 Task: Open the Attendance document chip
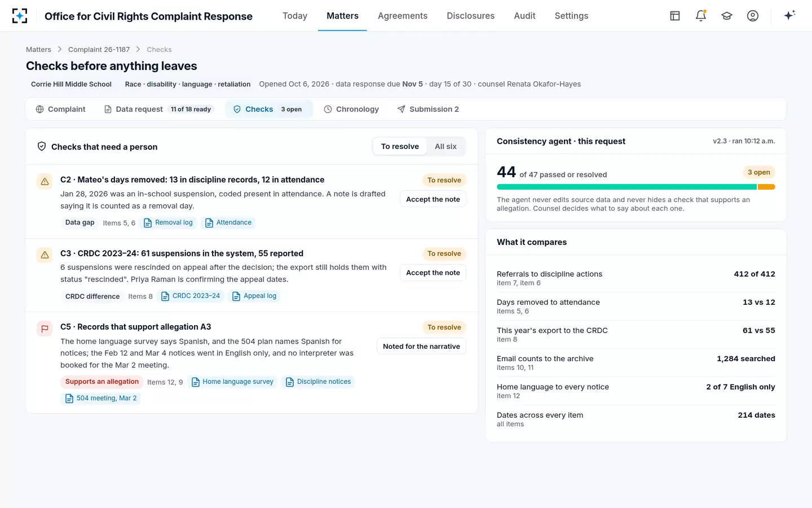(228, 222)
